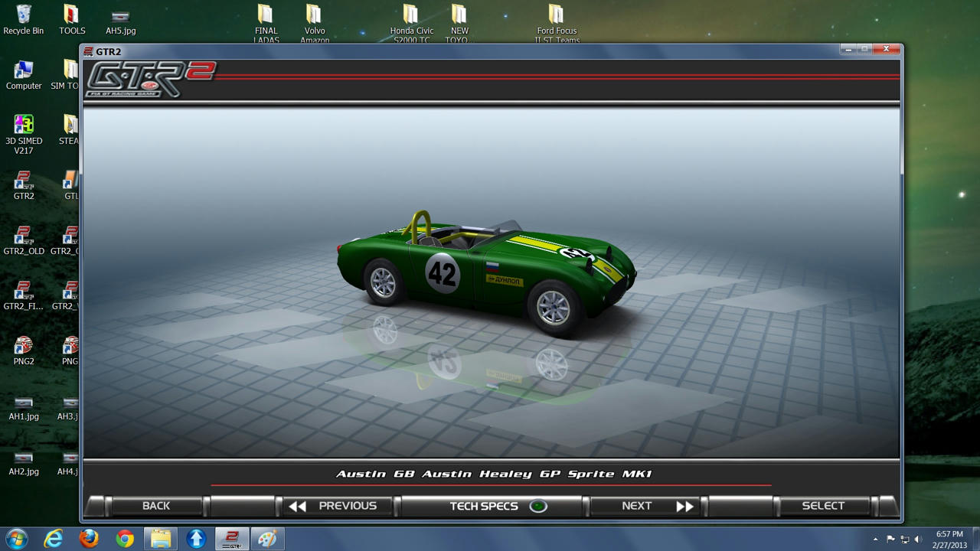
Task: Click the Windows Start orb
Action: (x=16, y=539)
